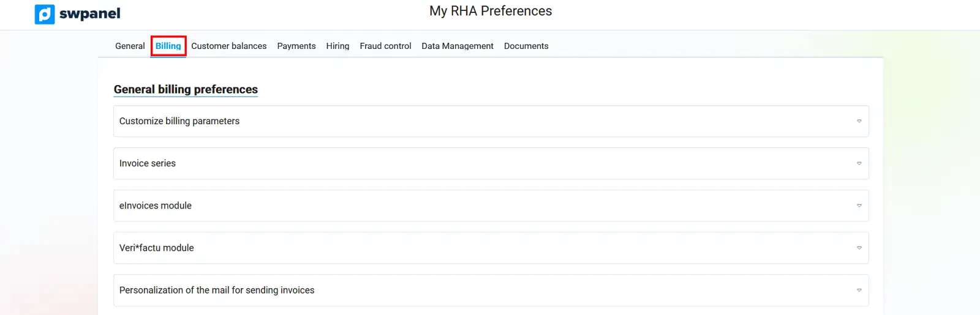980x315 pixels.
Task: Click the arrow on the mail personalization row
Action: click(x=859, y=290)
